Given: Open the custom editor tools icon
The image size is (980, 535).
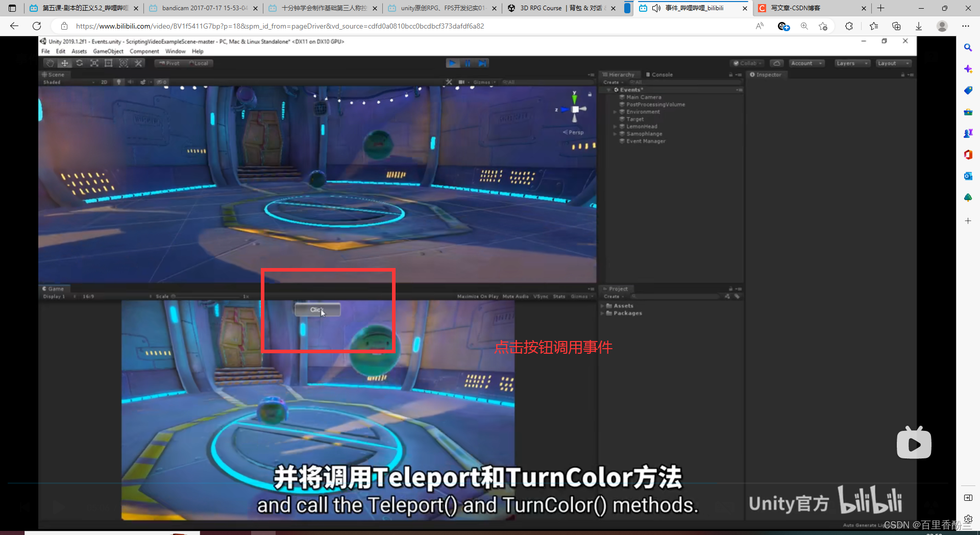Looking at the screenshot, I should coord(138,63).
